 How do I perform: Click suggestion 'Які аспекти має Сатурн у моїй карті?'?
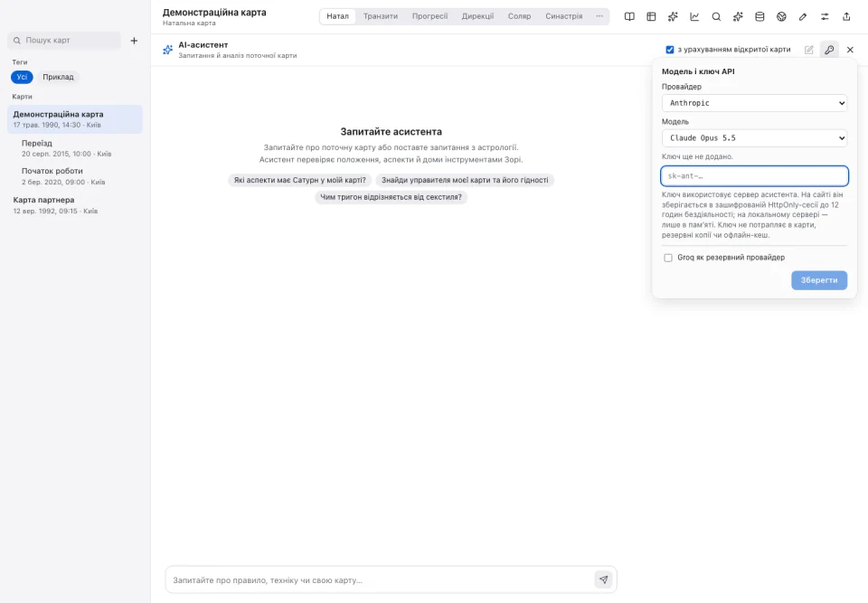click(x=299, y=180)
